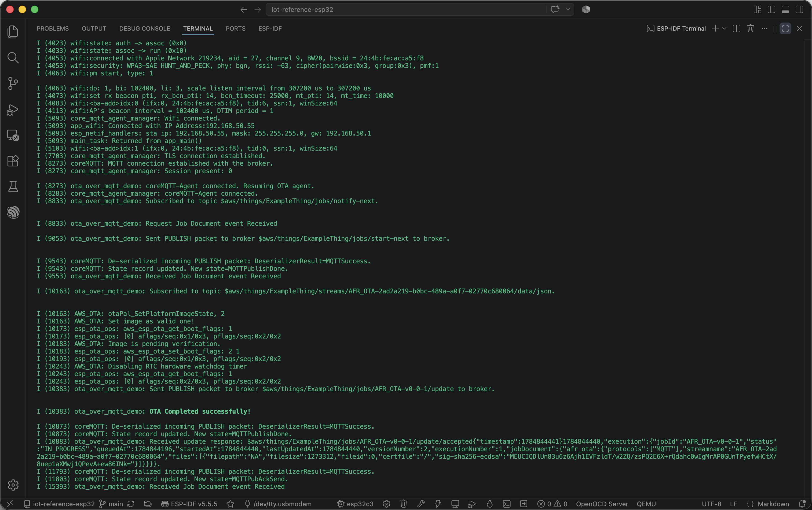This screenshot has height=510, width=812.
Task: Switch to the PORTS tab
Action: click(236, 29)
